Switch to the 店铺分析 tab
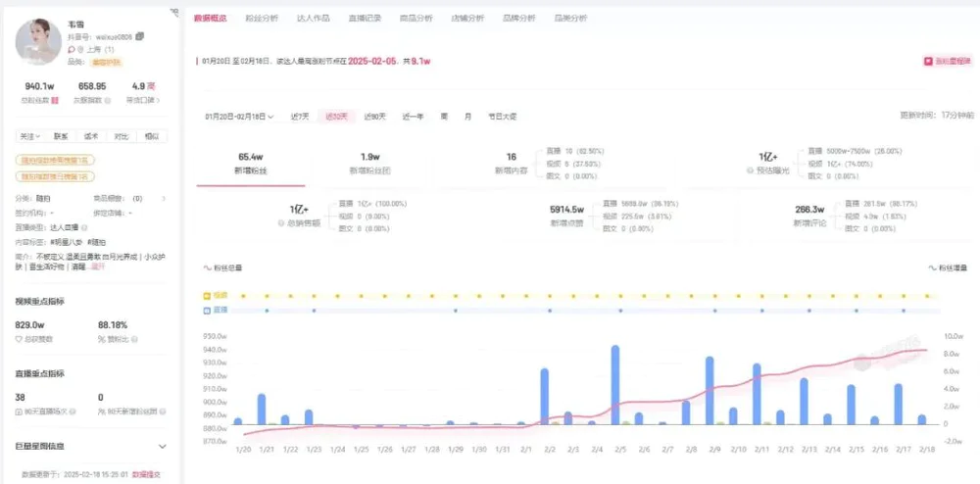Viewport: 980px width, 484px height. [x=467, y=18]
